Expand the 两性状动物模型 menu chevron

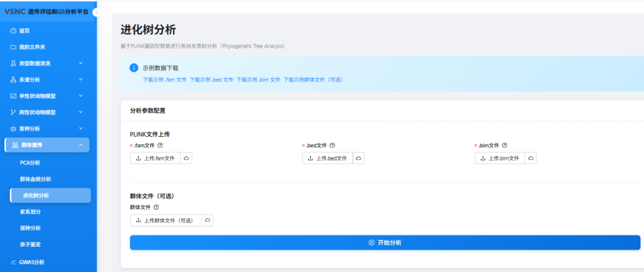click(x=81, y=112)
